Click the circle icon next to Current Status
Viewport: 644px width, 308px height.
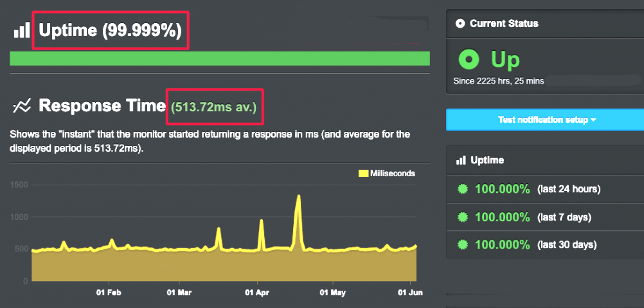[x=460, y=23]
